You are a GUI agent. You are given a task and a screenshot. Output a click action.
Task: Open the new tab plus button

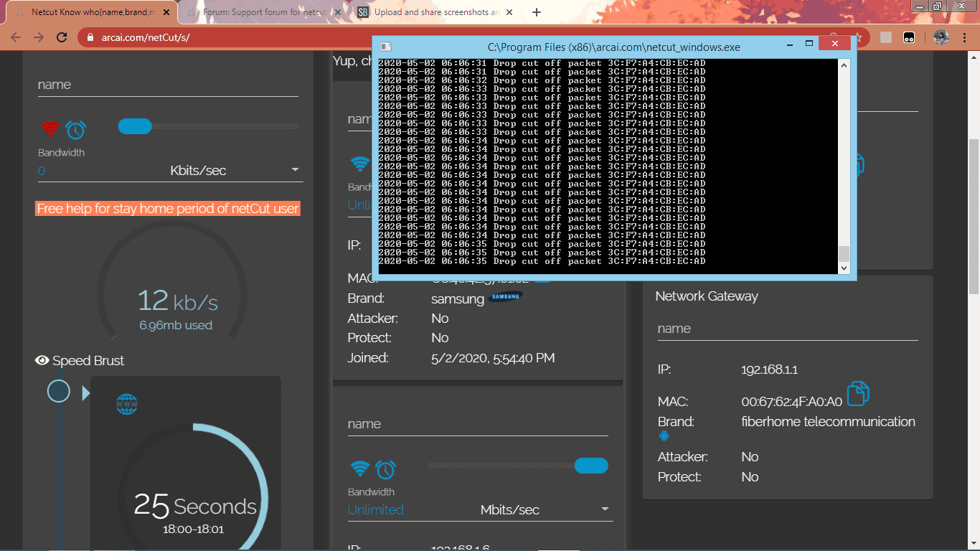pos(536,12)
